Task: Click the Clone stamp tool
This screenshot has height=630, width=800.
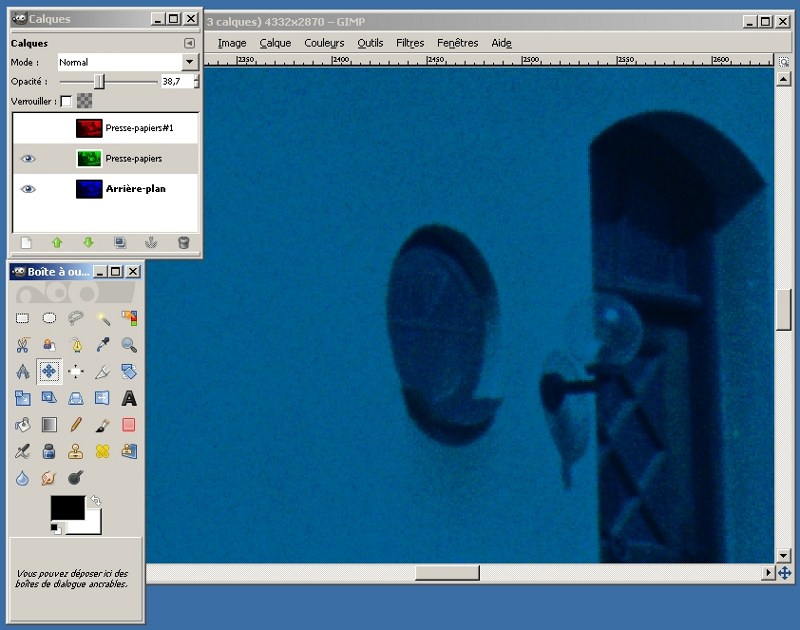Action: (76, 451)
